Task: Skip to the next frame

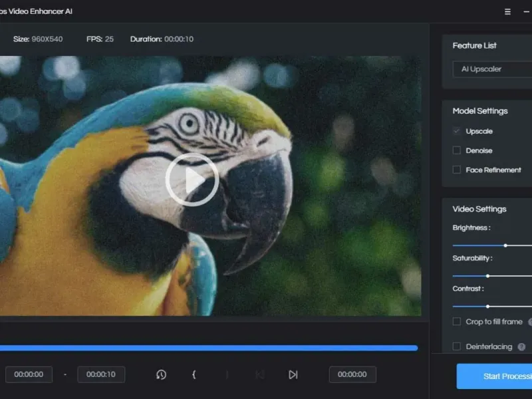Action: tap(293, 374)
